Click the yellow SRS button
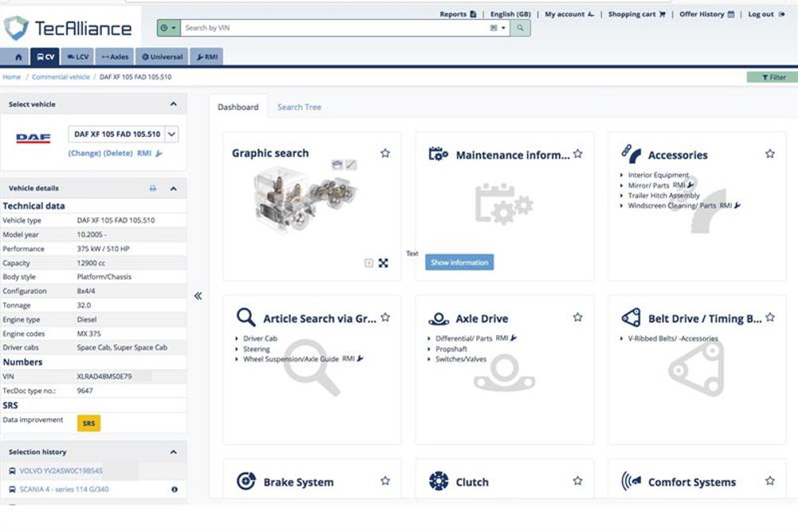This screenshot has height=532, width=798. 88,423
